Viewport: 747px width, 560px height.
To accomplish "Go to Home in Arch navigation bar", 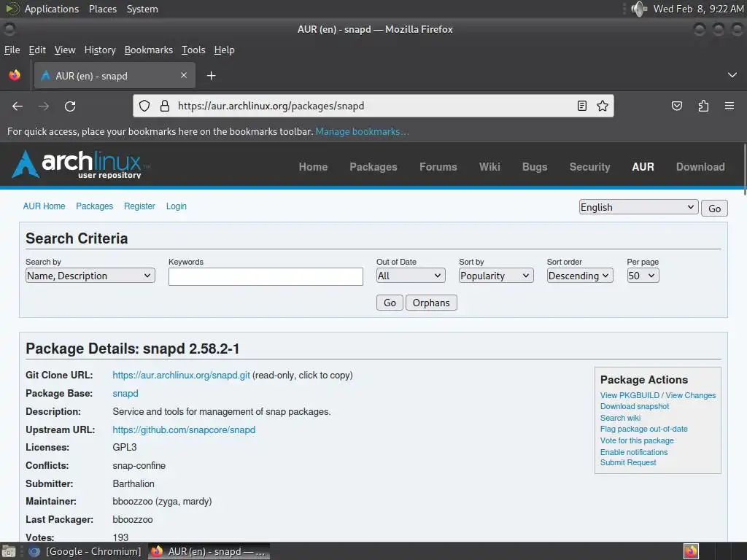I will (x=313, y=167).
